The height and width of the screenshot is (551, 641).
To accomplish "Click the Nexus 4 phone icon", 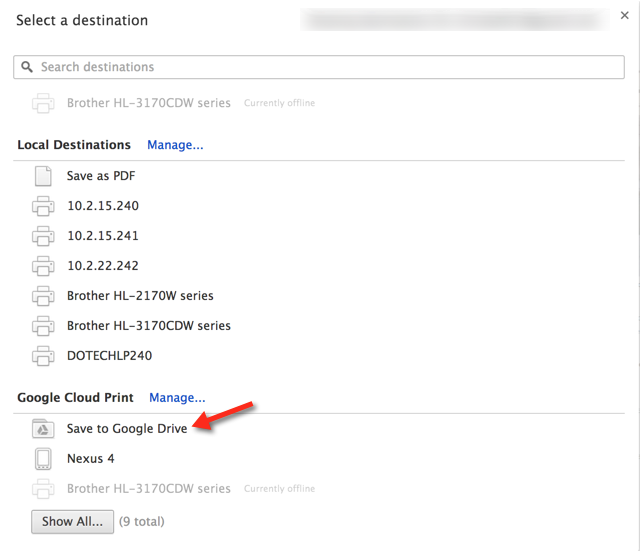I will 43,459.
